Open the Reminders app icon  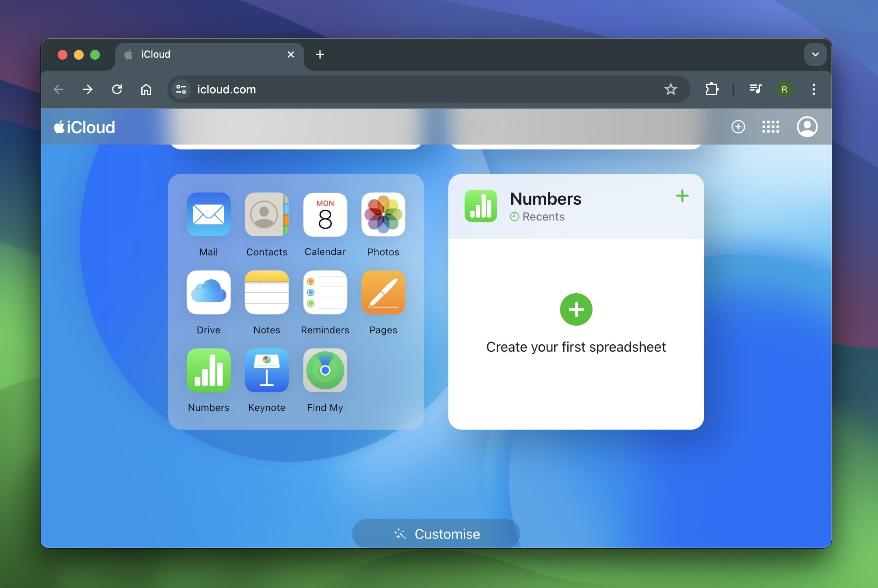(325, 292)
